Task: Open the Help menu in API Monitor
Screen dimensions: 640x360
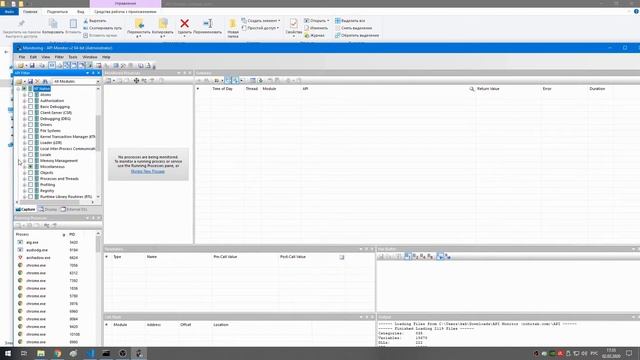Action: 106,57
